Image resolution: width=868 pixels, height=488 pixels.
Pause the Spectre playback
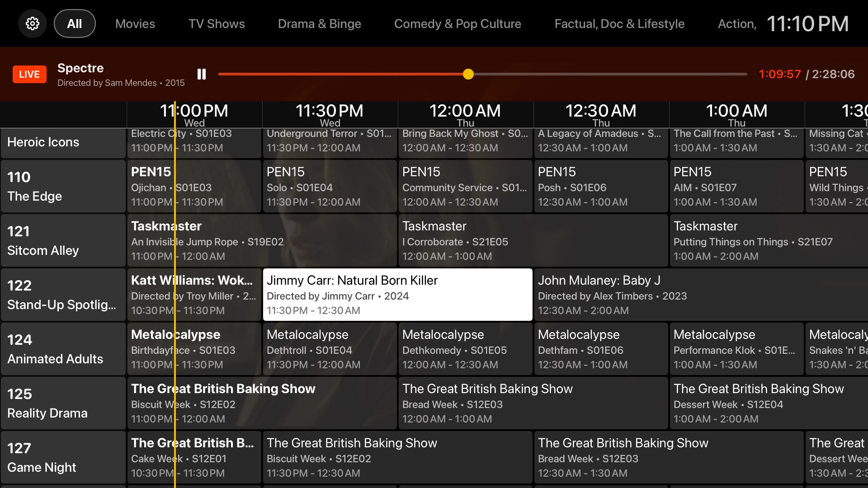click(202, 74)
